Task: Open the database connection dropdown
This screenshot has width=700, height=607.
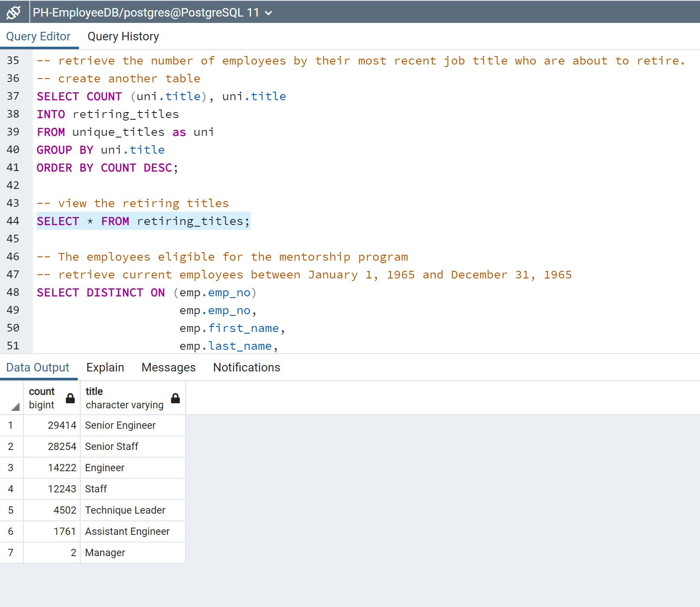Action: pyautogui.click(x=268, y=13)
